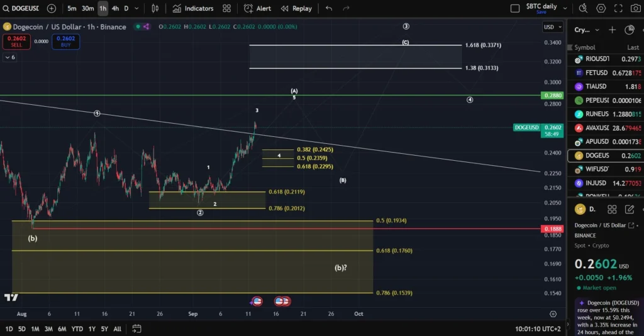
Task: Select INJUSD in the watchlist
Action: pos(606,183)
